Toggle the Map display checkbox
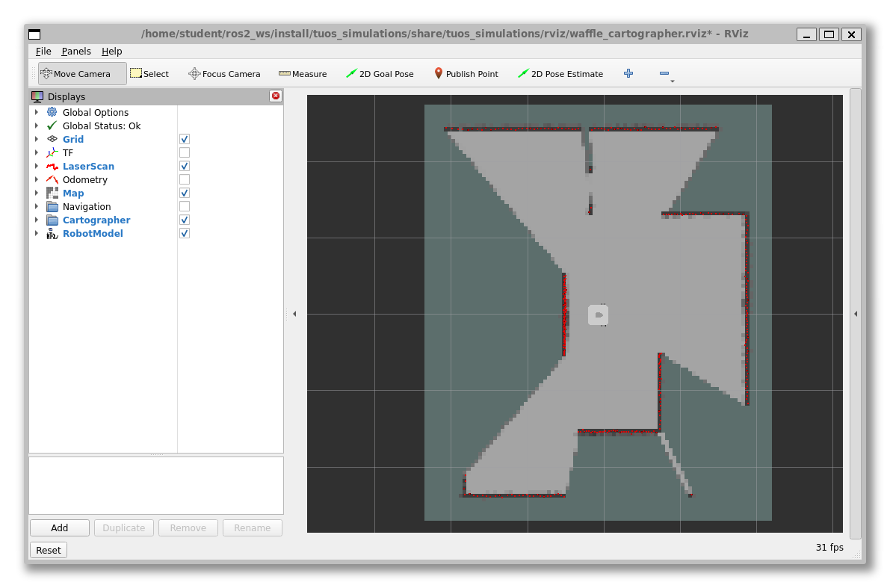The width and height of the screenshot is (890, 588). [x=185, y=193]
